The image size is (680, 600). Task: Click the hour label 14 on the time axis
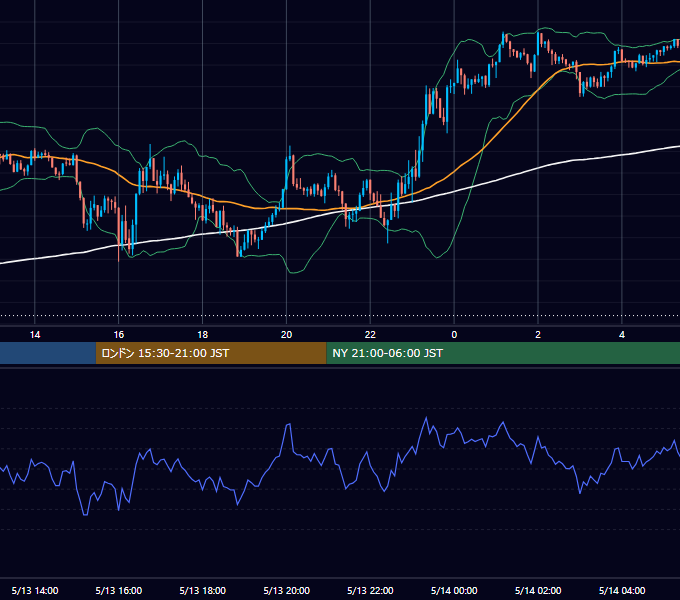[x=35, y=335]
